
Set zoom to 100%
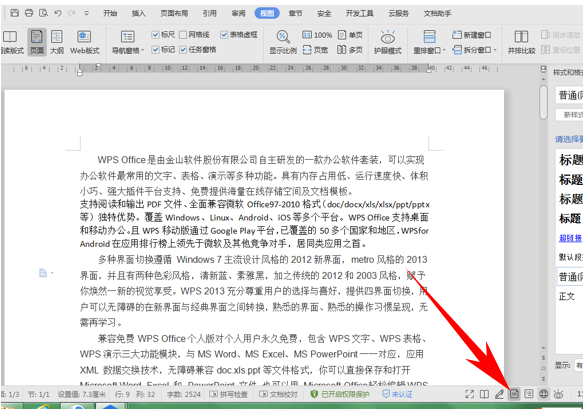[317, 35]
